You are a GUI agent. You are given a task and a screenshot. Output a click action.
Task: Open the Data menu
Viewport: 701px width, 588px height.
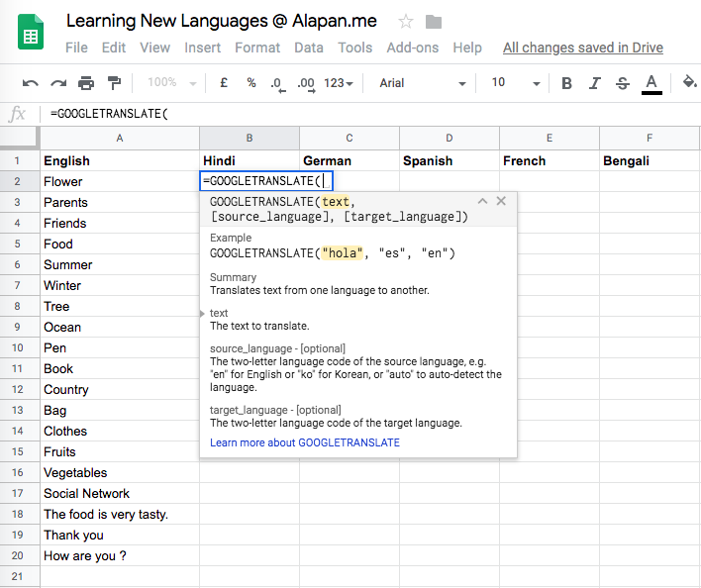[x=309, y=48]
